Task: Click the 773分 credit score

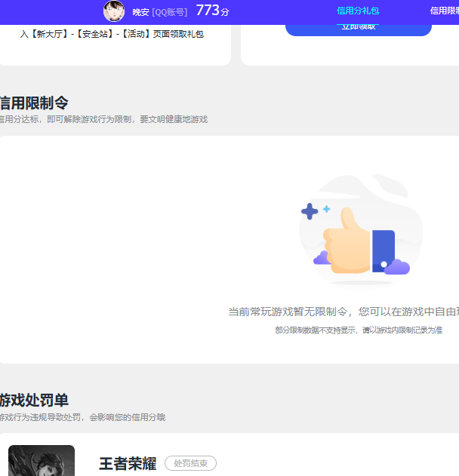Action: [x=212, y=11]
